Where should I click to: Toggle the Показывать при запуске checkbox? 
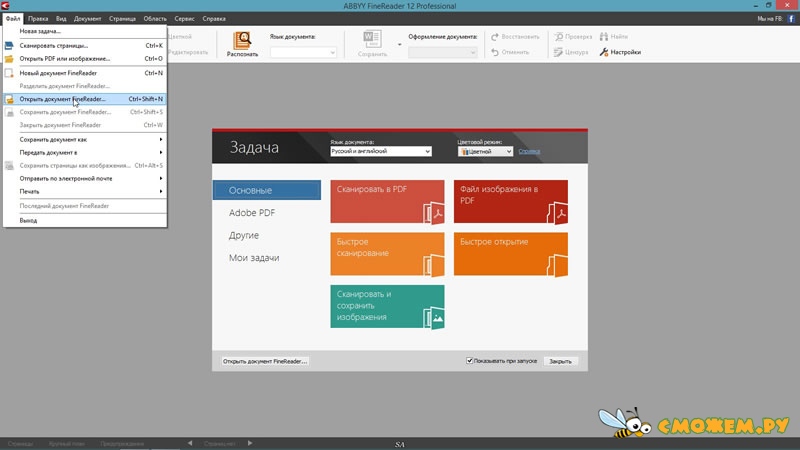[x=469, y=361]
